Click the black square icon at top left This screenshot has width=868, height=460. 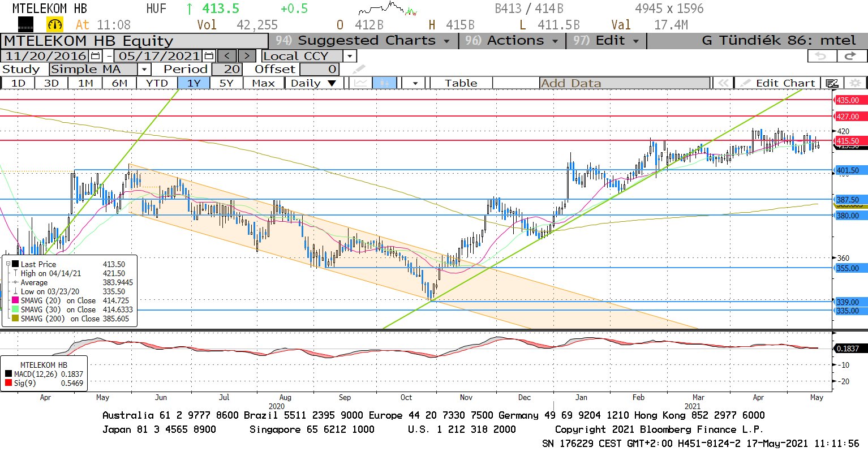coord(25,24)
